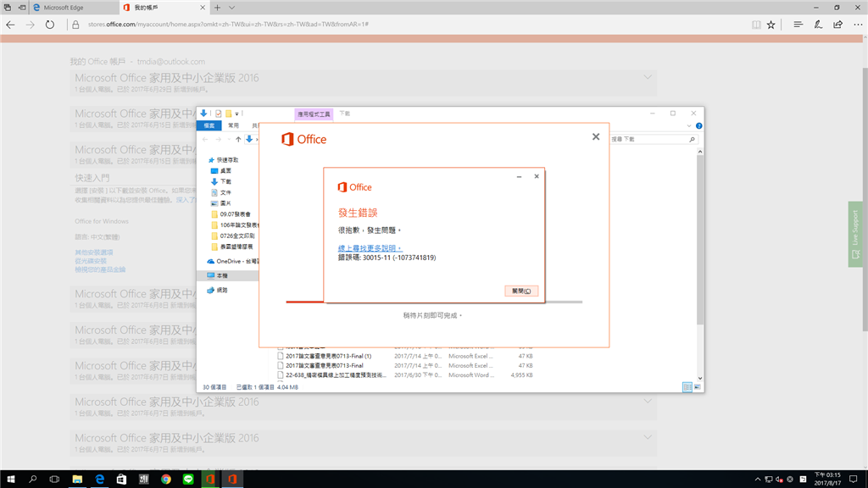Share this page from Edge
868x488 pixels.
click(x=838, y=25)
